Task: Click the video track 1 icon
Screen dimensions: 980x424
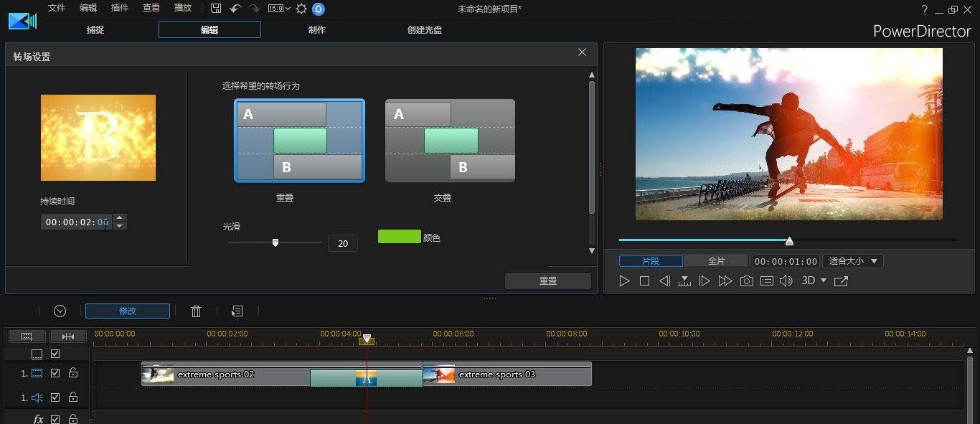Action: 37,373
